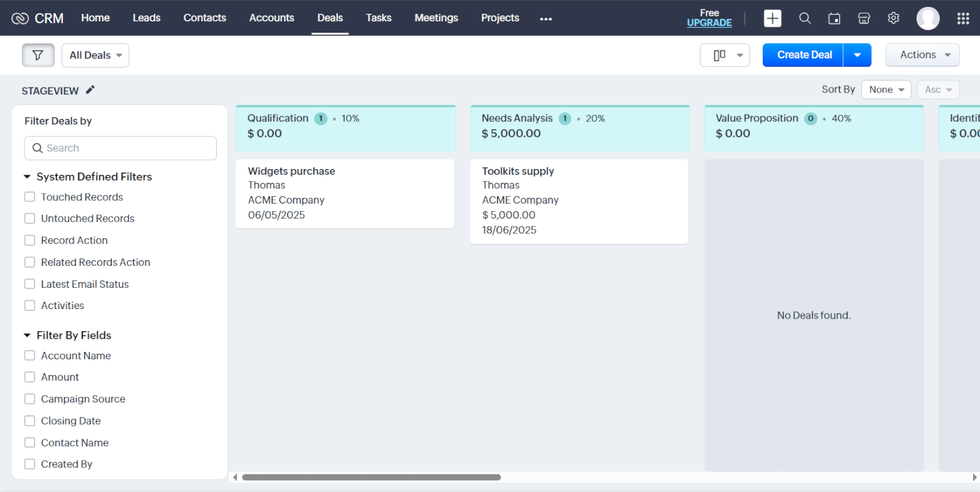Go to the Home tab

(95, 18)
